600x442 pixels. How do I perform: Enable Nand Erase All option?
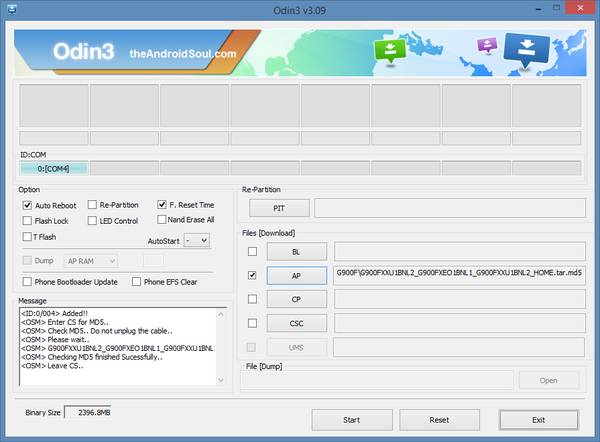click(x=162, y=220)
